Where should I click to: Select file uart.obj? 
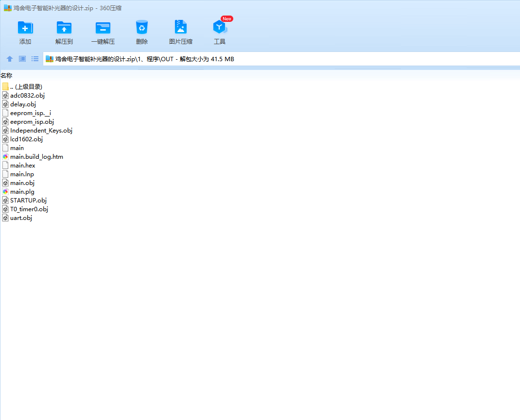[x=21, y=218]
